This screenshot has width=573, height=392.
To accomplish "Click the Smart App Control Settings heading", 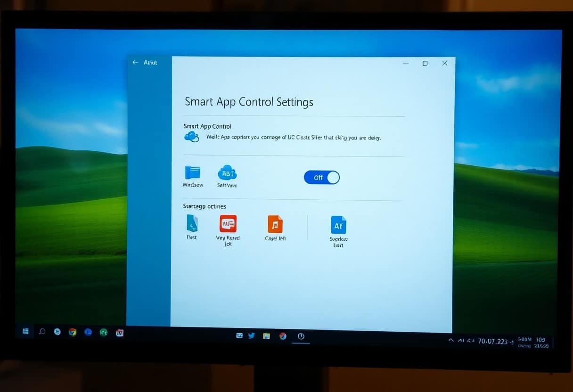I will pos(249,102).
